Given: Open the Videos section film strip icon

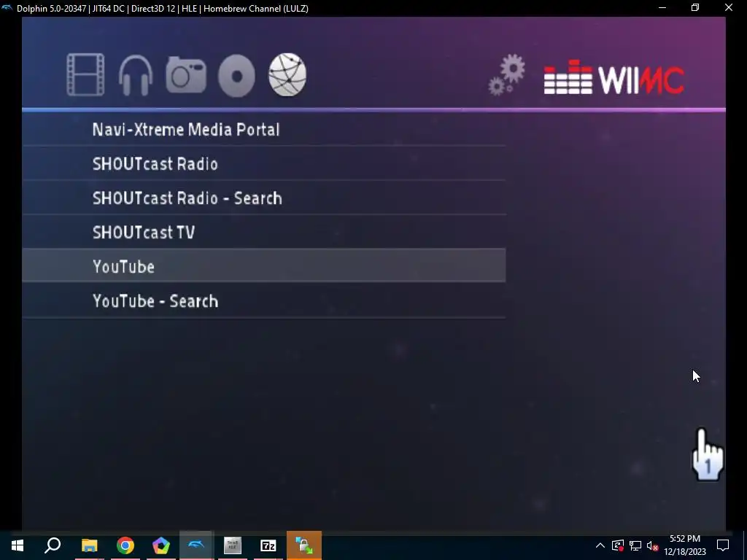Looking at the screenshot, I should click(x=86, y=75).
